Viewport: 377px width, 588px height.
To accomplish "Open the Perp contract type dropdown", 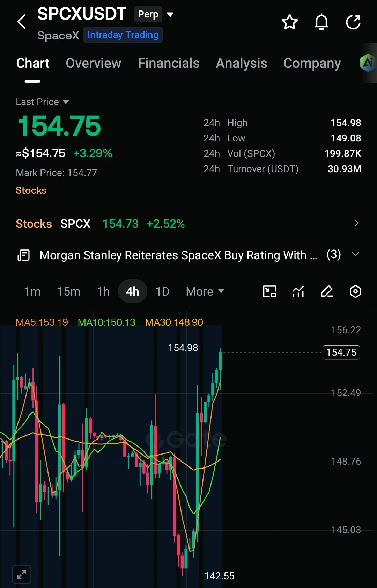I will [x=154, y=14].
